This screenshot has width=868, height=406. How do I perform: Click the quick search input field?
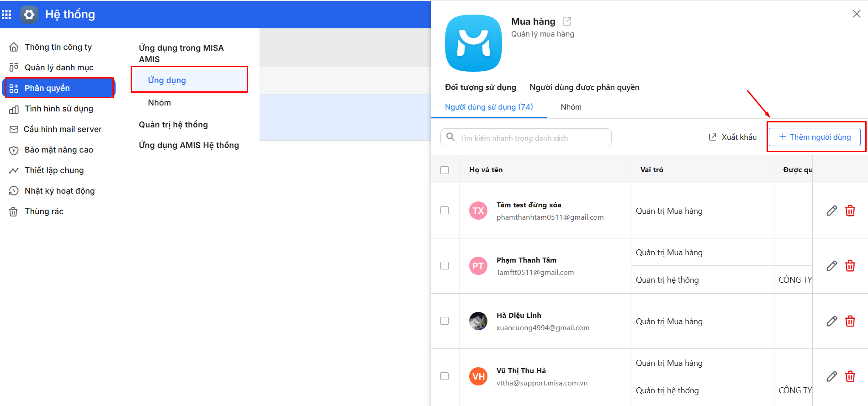click(526, 137)
